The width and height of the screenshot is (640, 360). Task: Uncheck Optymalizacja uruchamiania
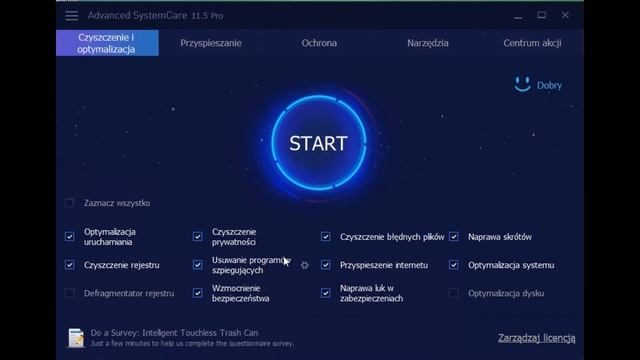coord(69,236)
